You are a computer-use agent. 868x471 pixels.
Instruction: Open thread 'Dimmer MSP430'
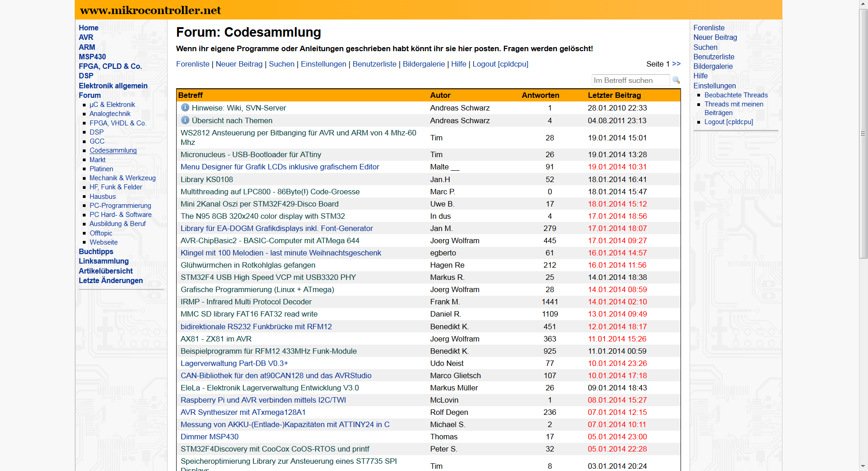210,437
